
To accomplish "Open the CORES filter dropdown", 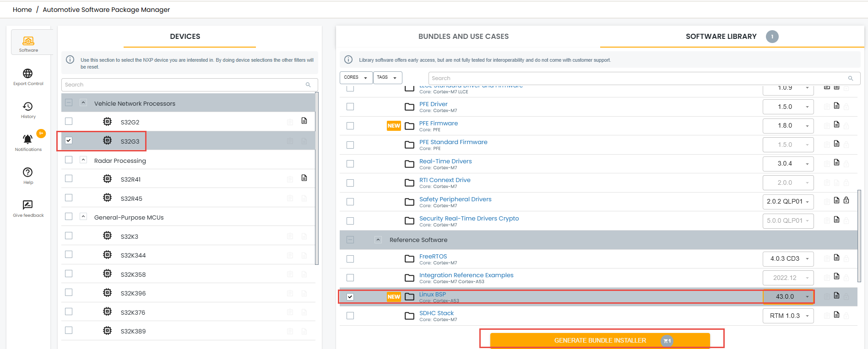I will click(x=356, y=78).
